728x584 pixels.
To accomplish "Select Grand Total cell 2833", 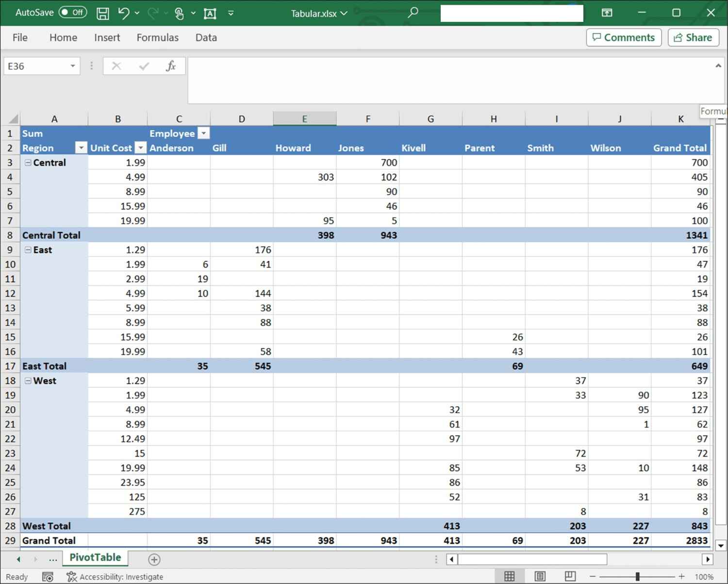I will click(680, 540).
